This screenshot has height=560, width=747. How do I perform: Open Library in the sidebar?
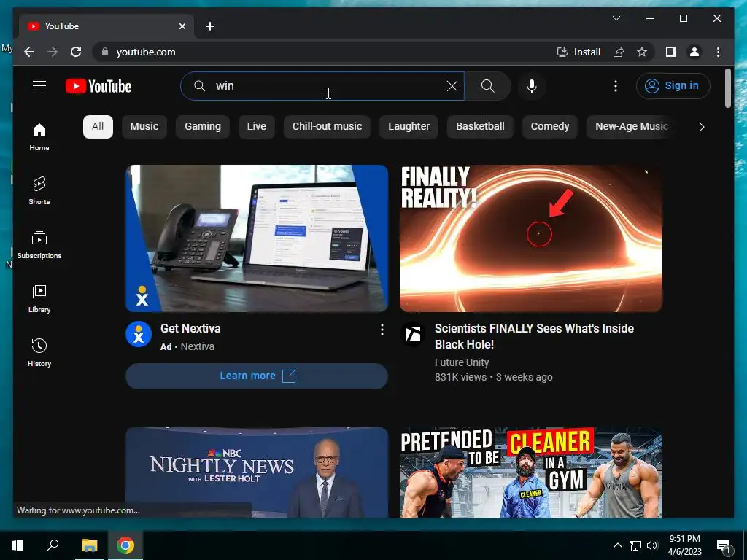coord(39,298)
